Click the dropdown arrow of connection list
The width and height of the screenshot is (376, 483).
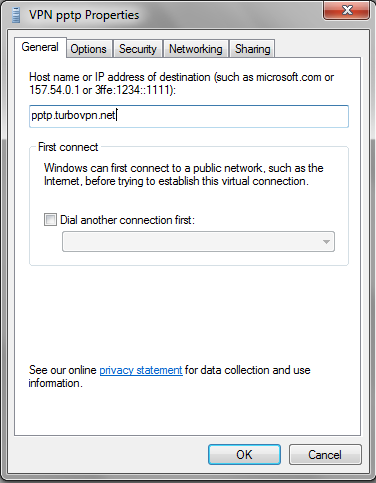(326, 242)
